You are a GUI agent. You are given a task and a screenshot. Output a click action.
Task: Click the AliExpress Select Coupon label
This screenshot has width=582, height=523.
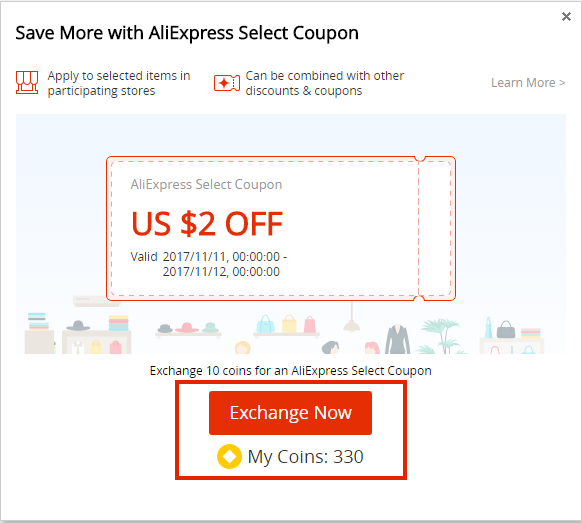[206, 184]
